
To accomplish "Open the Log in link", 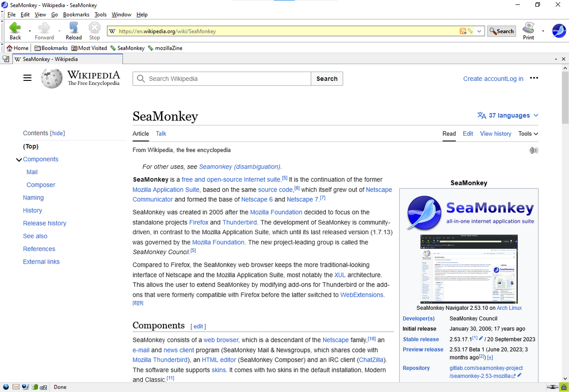I will point(514,79).
